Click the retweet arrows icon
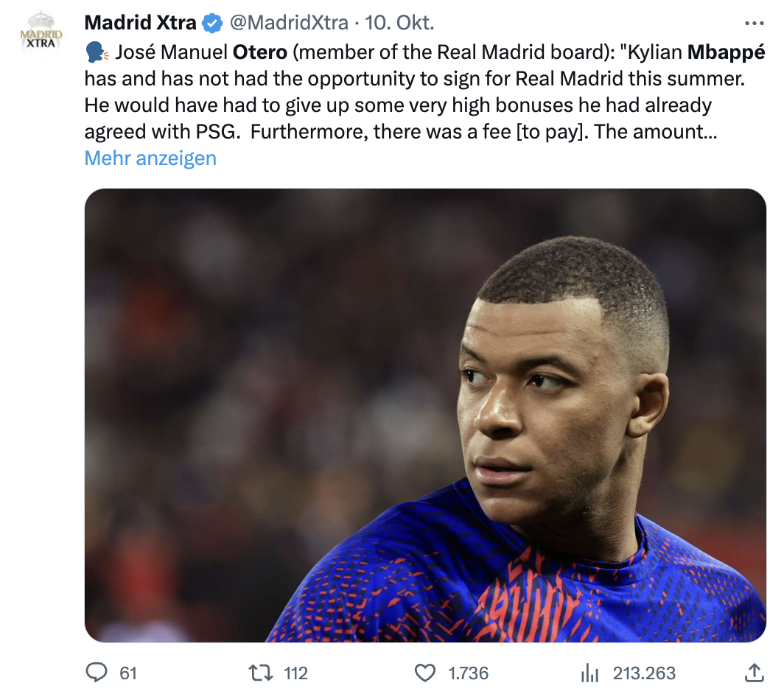Image resolution: width=784 pixels, height=694 pixels. coord(259,672)
